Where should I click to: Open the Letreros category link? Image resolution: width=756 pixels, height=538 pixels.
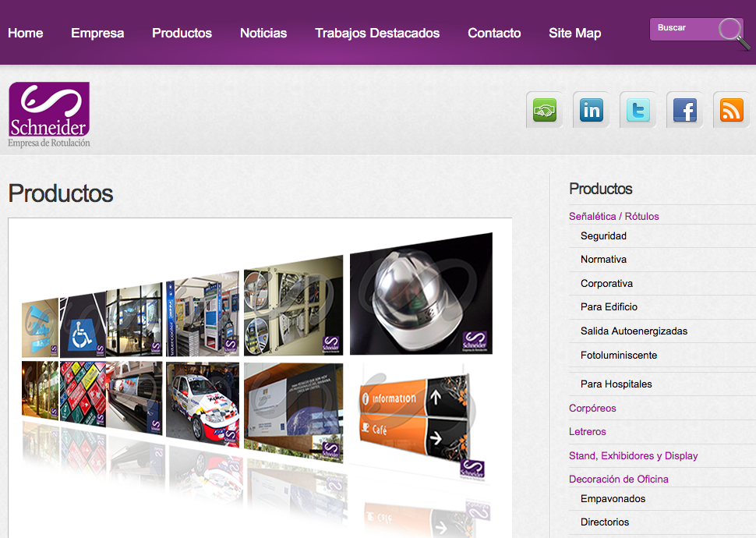pos(587,431)
